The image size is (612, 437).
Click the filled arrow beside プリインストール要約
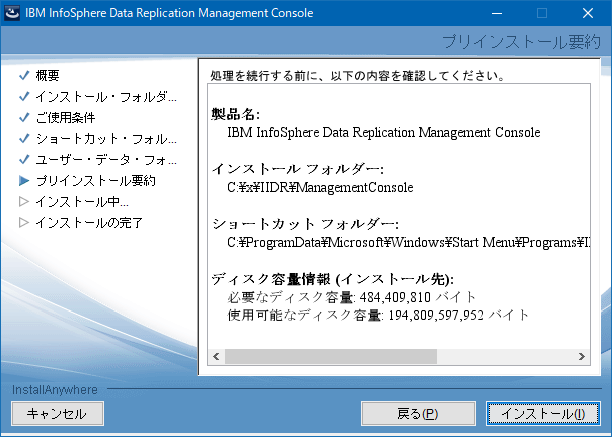point(24,181)
